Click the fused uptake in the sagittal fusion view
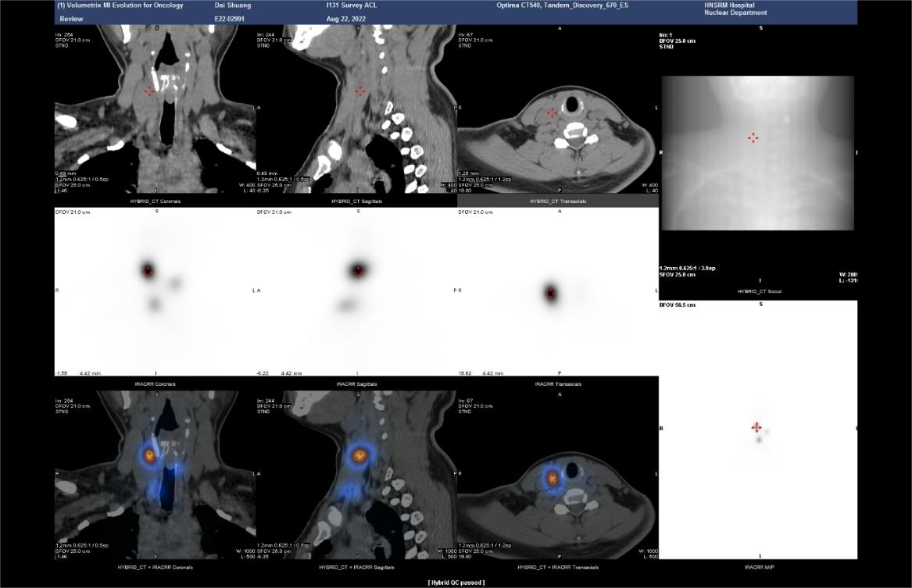912x588 pixels. (x=359, y=454)
